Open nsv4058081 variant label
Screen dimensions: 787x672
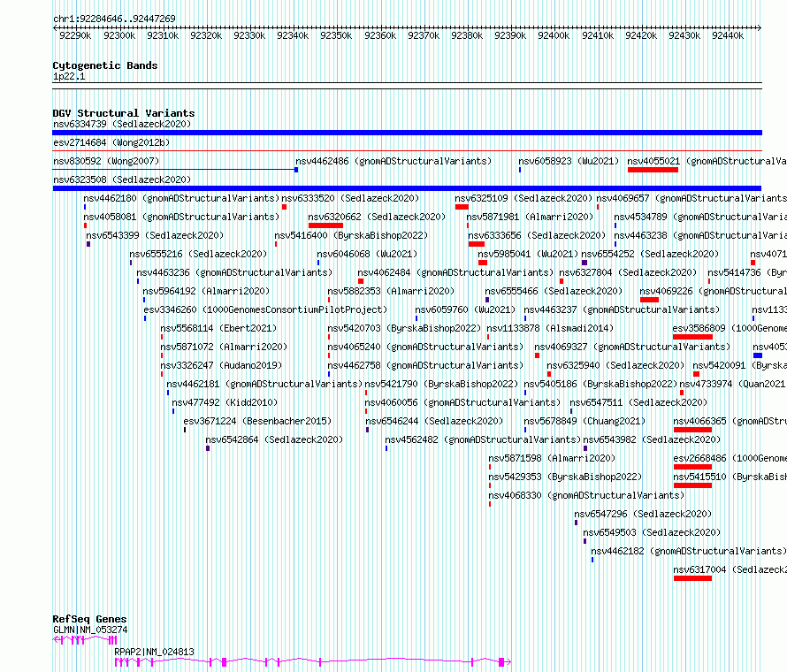point(181,217)
